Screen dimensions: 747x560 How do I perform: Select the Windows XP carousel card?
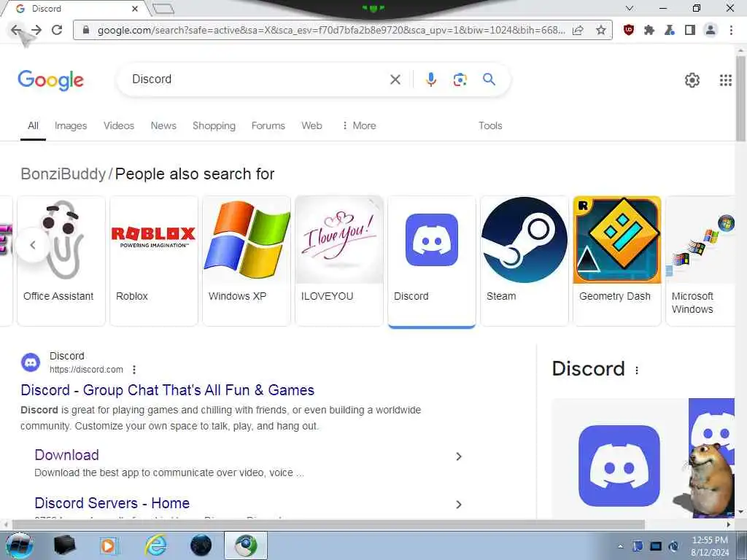tap(247, 260)
